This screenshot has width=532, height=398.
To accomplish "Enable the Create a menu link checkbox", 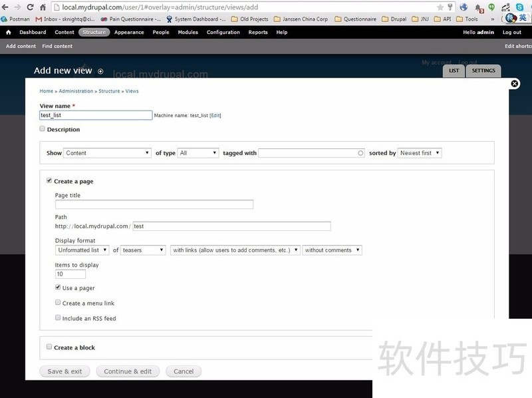I will tap(58, 303).
